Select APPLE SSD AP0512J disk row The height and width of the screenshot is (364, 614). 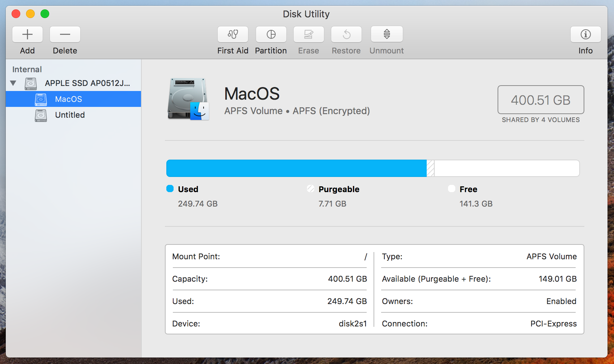(73, 83)
